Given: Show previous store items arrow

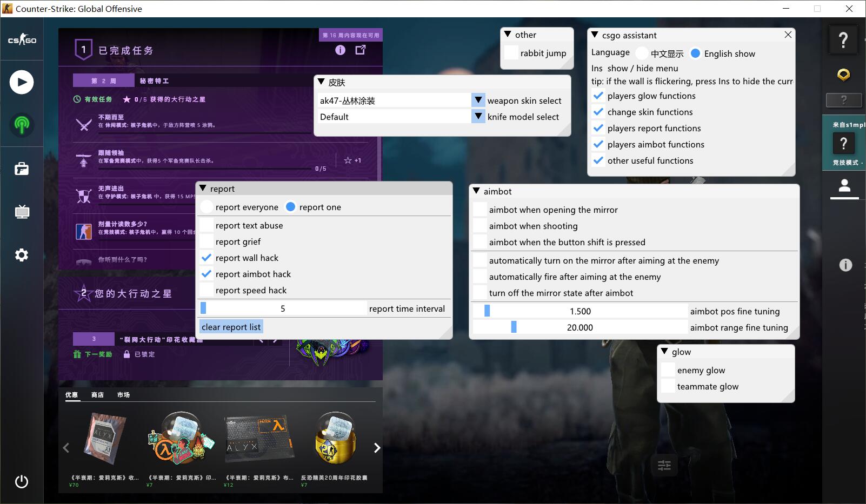Looking at the screenshot, I should coord(66,448).
